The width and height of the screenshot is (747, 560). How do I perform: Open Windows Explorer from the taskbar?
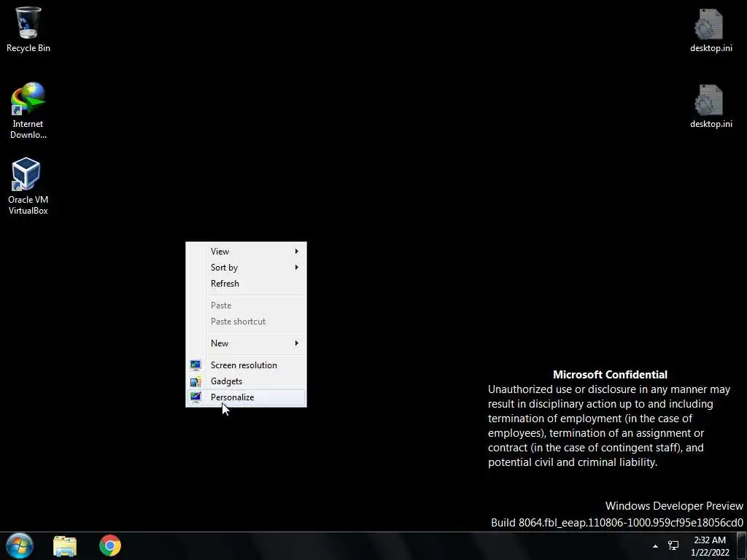[x=65, y=546]
